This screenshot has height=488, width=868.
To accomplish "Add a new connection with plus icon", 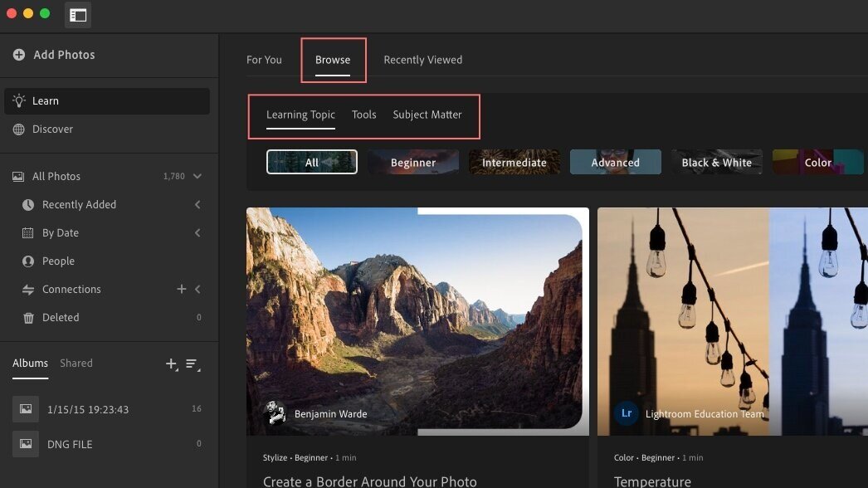I will pyautogui.click(x=181, y=289).
